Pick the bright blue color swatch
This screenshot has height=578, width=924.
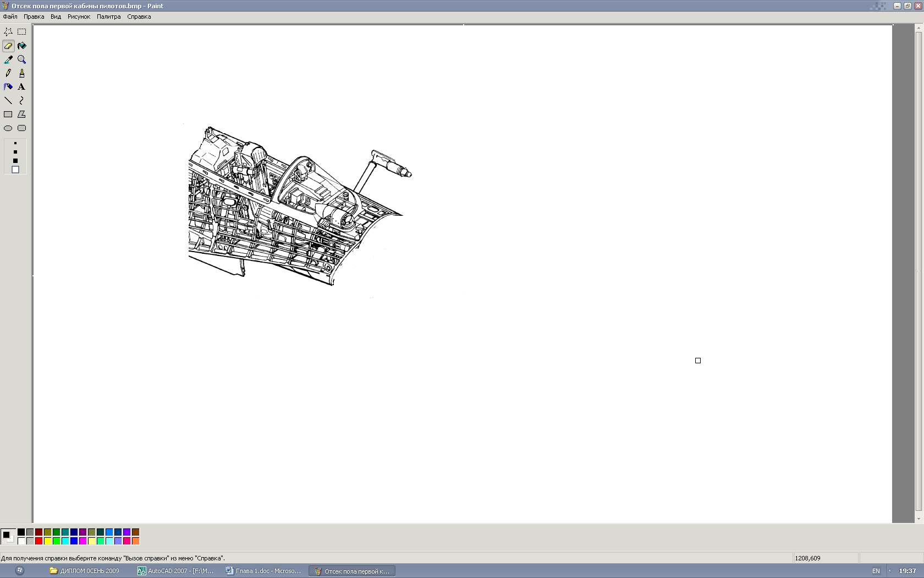coord(74,541)
